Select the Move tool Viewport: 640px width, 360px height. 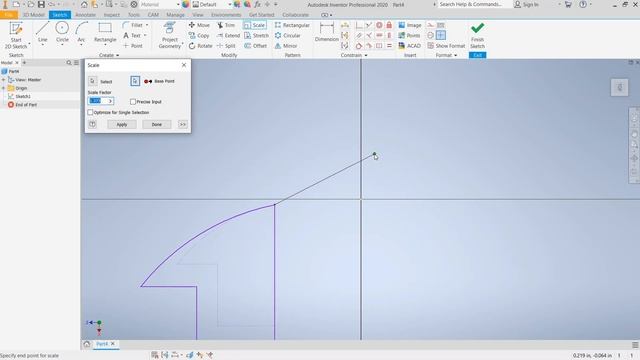(199, 25)
